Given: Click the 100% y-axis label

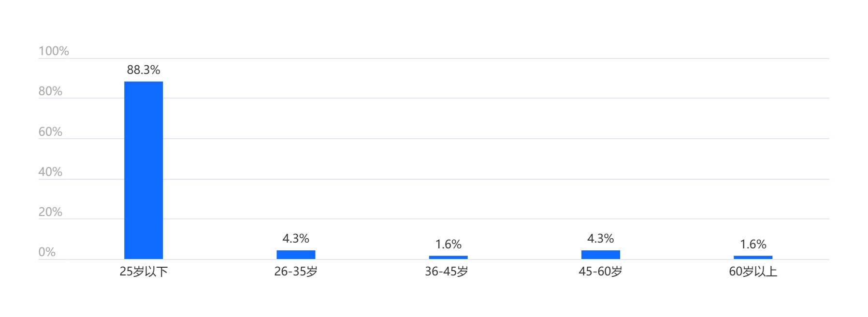Looking at the screenshot, I should click(x=54, y=51).
